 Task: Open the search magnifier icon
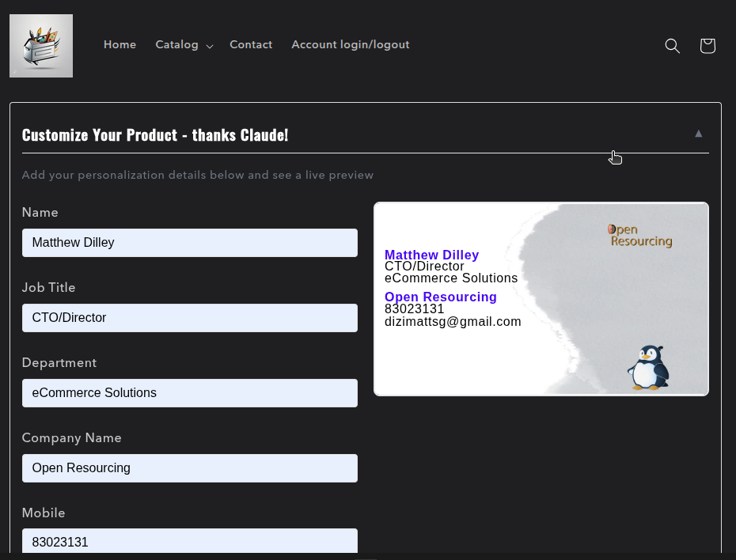coord(672,46)
